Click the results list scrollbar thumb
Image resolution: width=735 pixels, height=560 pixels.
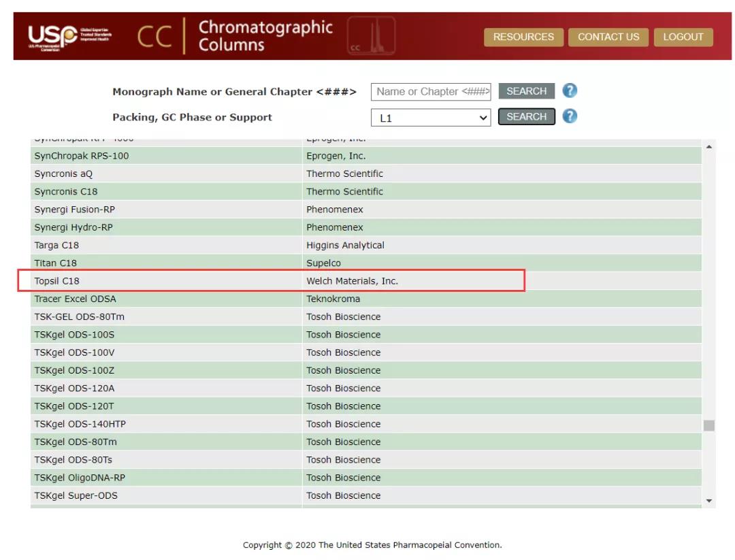pos(709,425)
